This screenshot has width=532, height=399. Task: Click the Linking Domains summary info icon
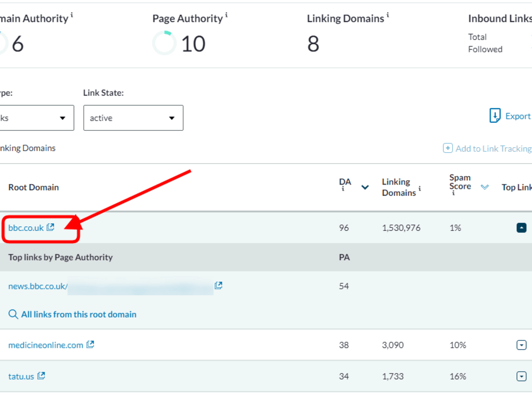(x=388, y=14)
